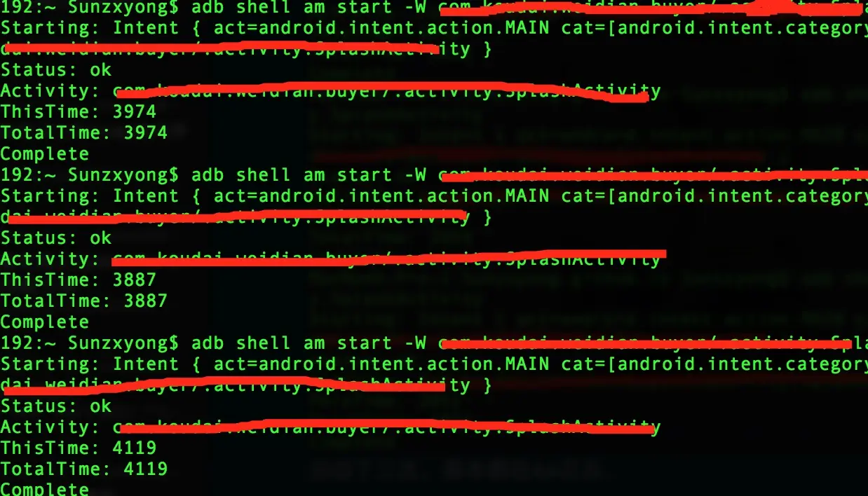Click the ThisTime: 3974 line
Image resolution: width=868 pixels, height=496 pixels.
(x=79, y=112)
